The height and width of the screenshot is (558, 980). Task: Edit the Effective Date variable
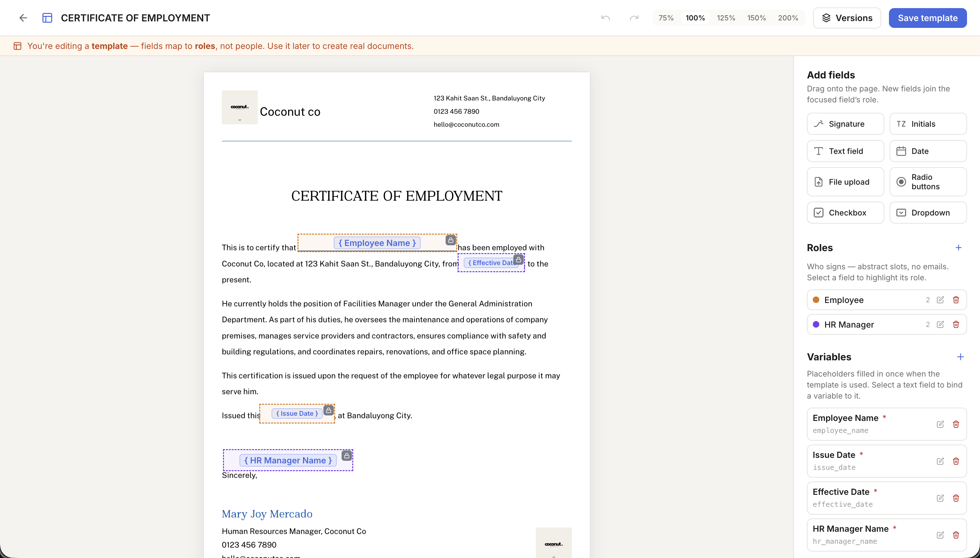(x=940, y=498)
